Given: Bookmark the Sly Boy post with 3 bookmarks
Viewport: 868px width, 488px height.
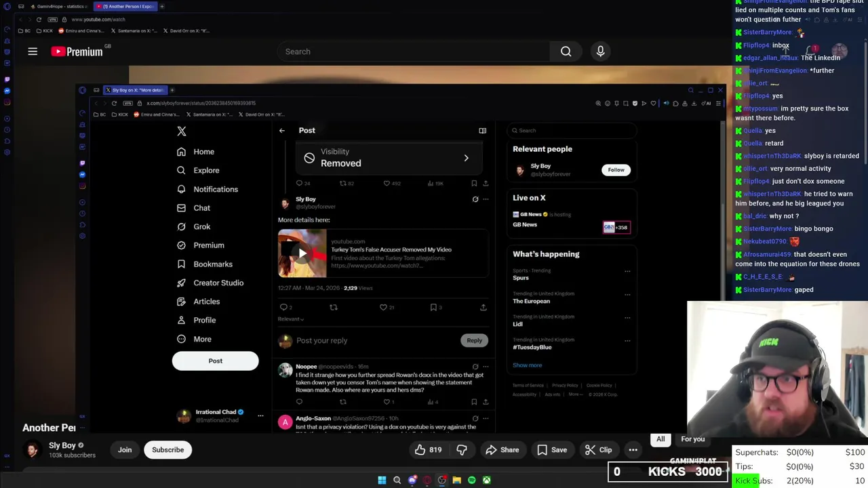Looking at the screenshot, I should [433, 307].
